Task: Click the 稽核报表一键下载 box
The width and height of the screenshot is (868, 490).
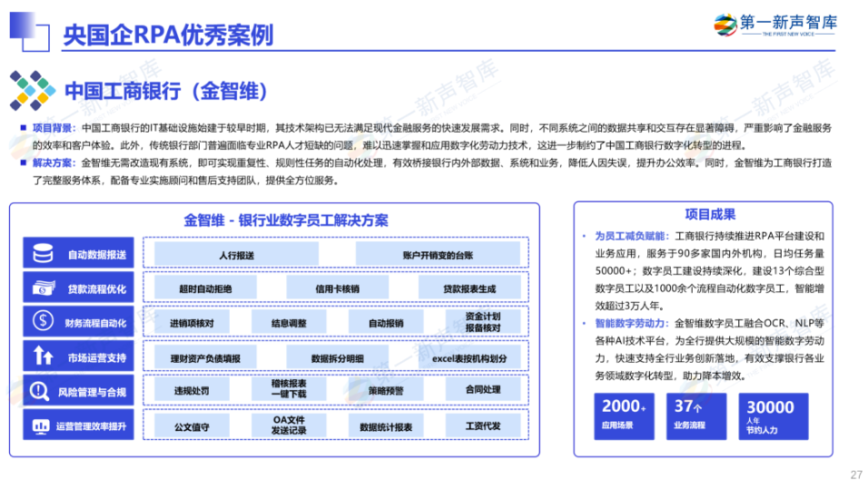Action: pyautogui.click(x=289, y=389)
